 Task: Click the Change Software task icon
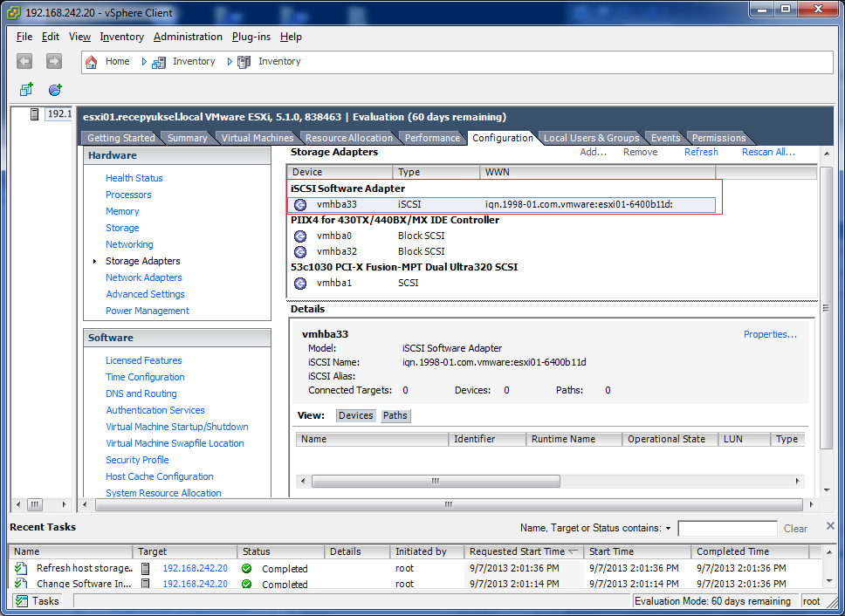click(20, 583)
